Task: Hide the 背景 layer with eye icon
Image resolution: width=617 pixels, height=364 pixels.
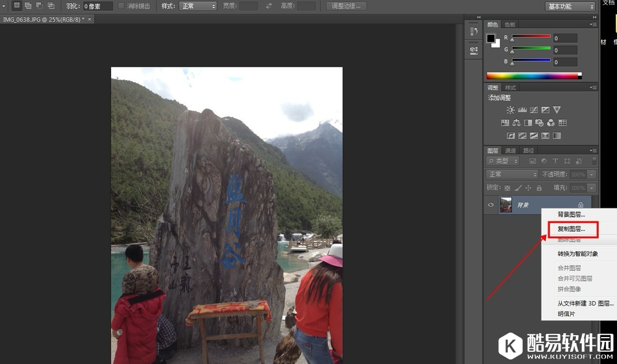Action: [491, 205]
